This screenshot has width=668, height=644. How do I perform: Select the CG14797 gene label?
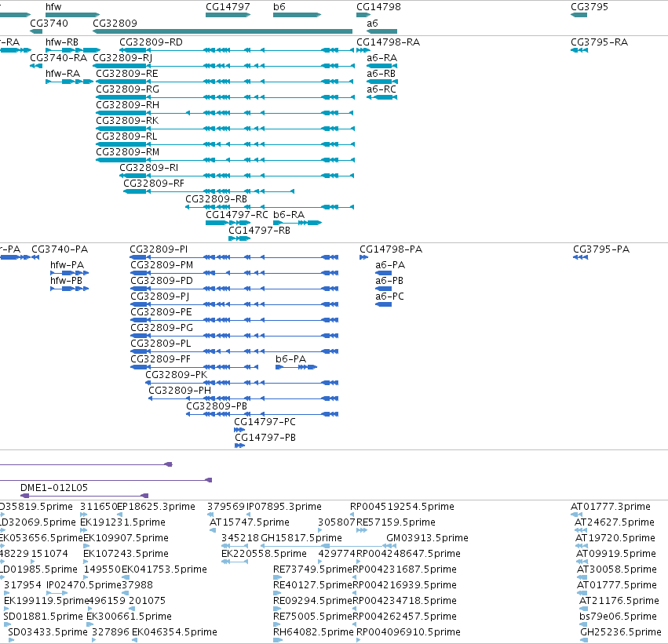pyautogui.click(x=228, y=7)
